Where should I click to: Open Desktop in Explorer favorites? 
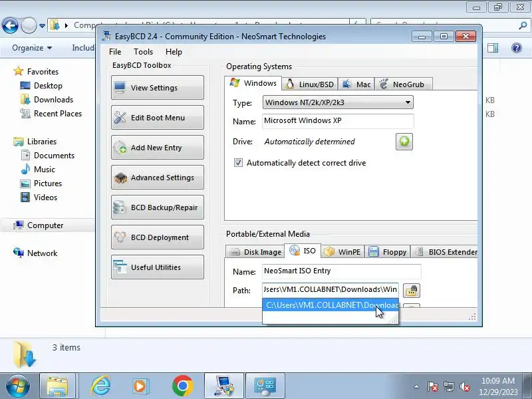pos(48,86)
